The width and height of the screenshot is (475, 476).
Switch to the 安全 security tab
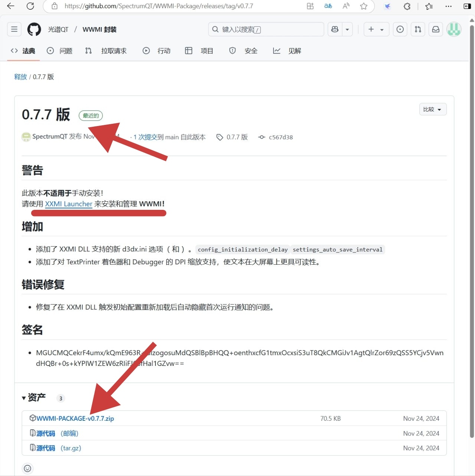243,51
